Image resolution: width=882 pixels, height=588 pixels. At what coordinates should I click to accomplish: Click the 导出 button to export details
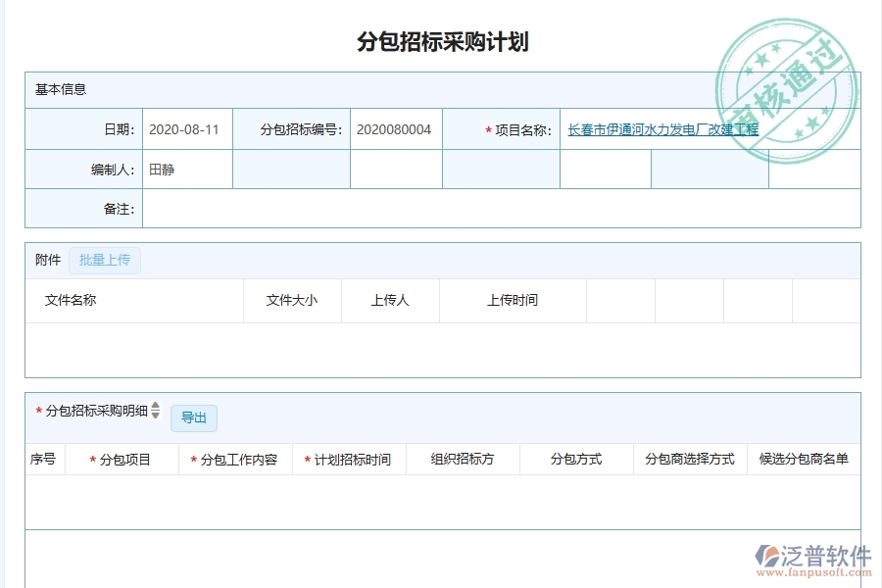click(194, 417)
